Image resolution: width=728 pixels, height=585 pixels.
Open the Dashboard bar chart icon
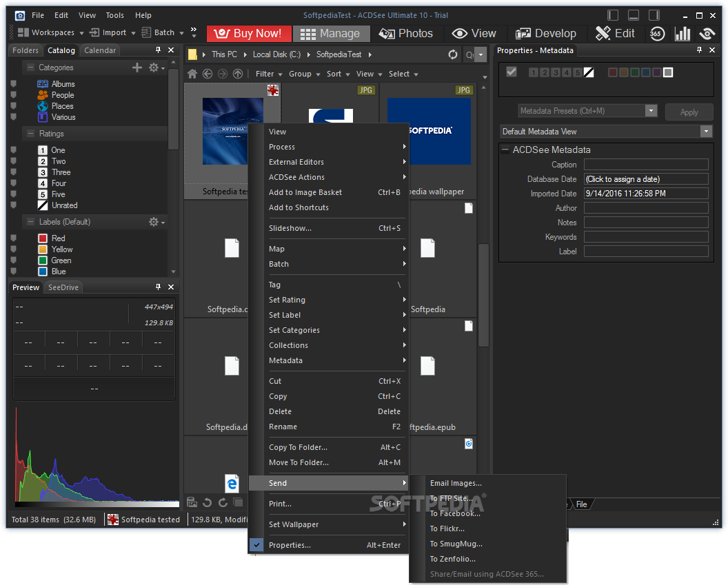coord(682,33)
